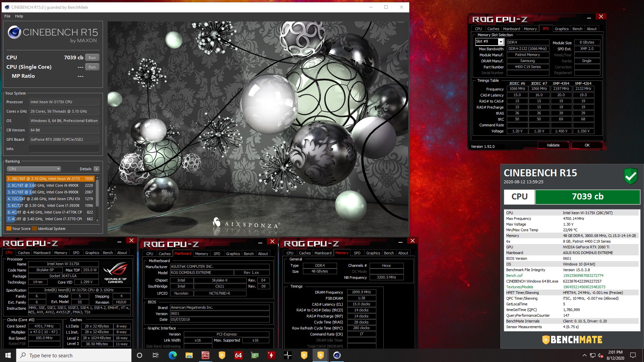Viewport: 644px width, 362px height.
Task: Open SPD tab in Memory CPU-Z window
Action: click(x=357, y=253)
